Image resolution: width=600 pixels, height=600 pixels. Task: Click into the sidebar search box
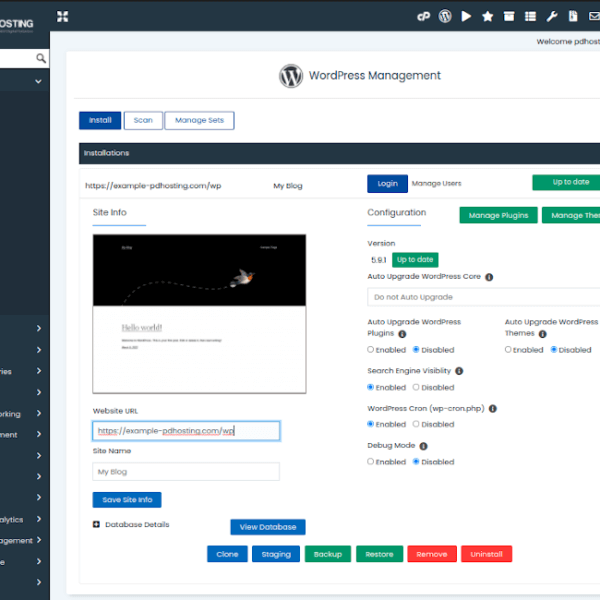pos(19,58)
